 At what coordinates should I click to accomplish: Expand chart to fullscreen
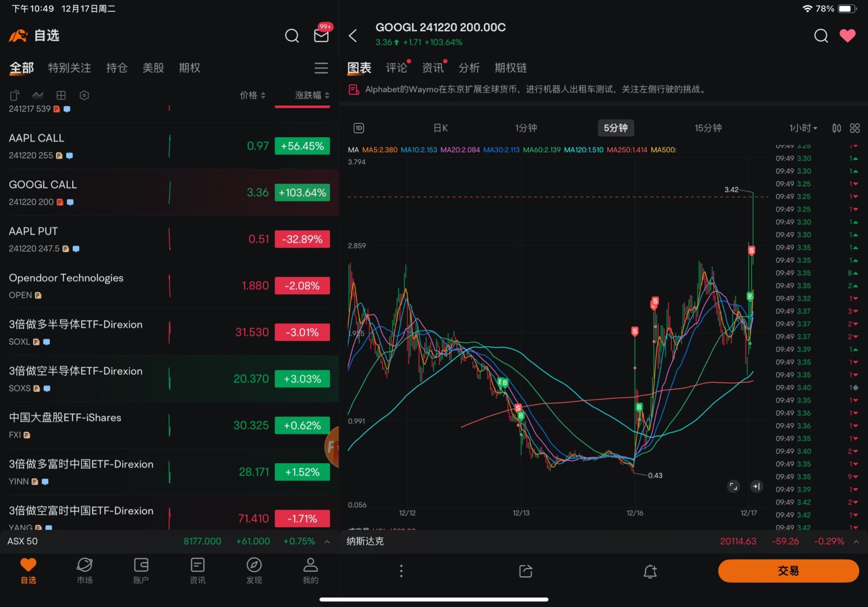pos(733,486)
